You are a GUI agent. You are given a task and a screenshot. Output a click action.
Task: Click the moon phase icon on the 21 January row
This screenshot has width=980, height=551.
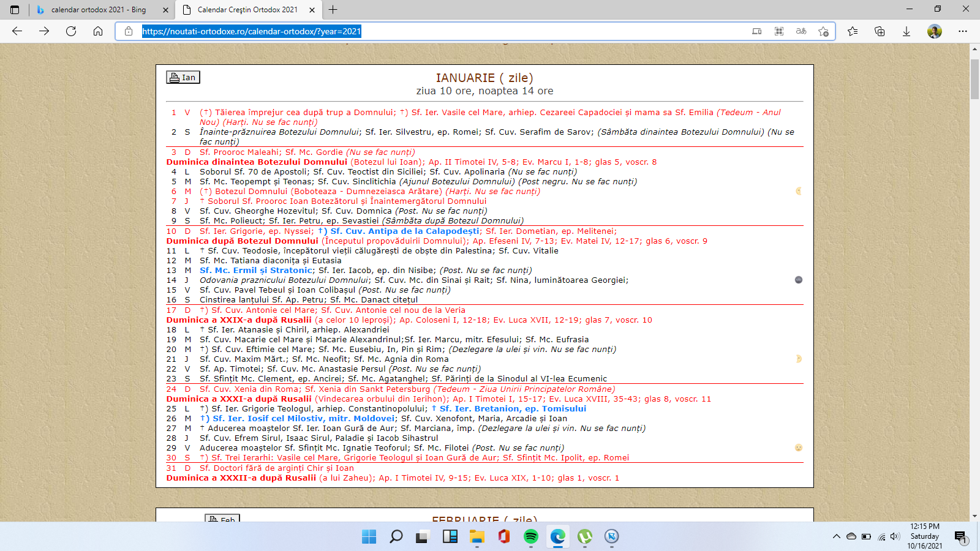798,359
